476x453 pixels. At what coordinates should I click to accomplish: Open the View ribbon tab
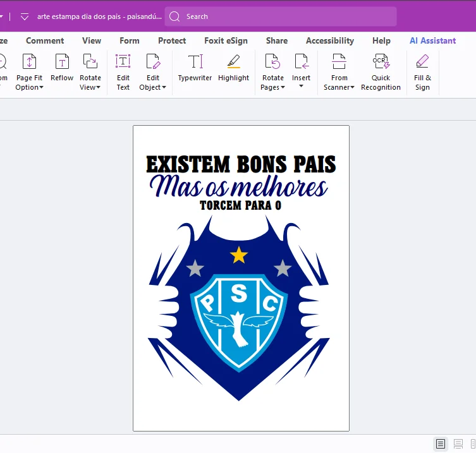92,40
